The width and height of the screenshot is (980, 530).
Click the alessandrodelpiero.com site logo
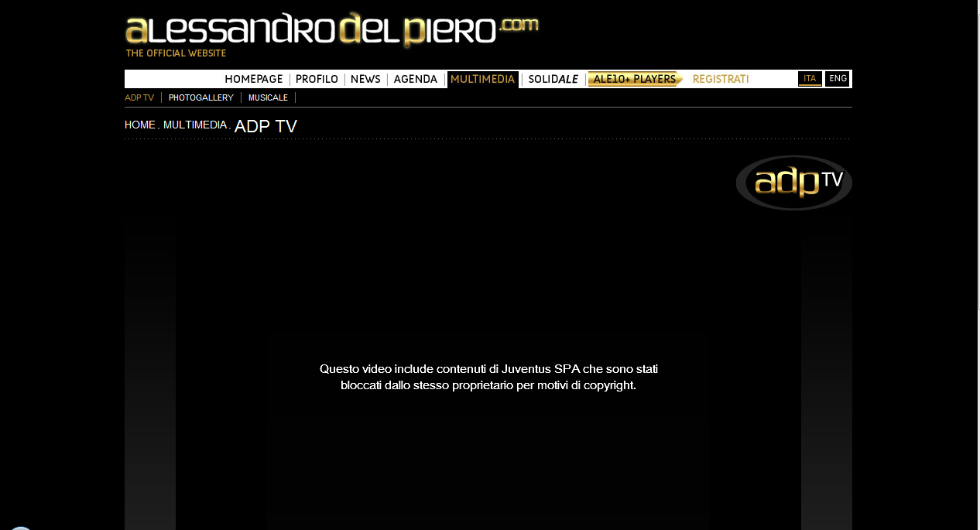click(x=331, y=29)
